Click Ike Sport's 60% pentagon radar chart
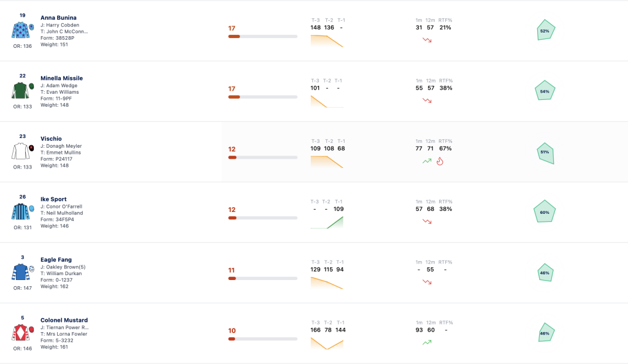 coord(545,211)
